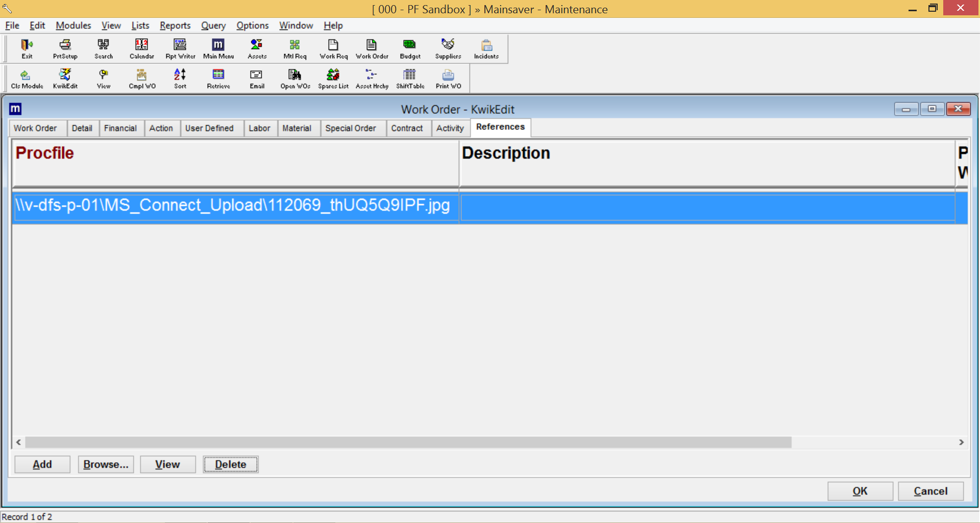Open the Suppliers module
The width and height of the screenshot is (980, 523).
[448, 48]
